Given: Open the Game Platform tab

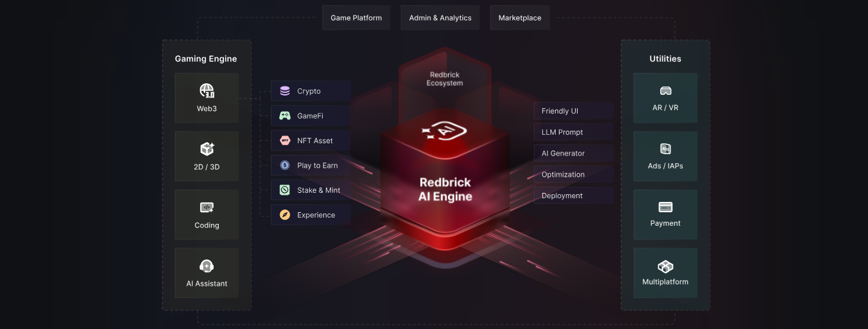Looking at the screenshot, I should click(356, 18).
